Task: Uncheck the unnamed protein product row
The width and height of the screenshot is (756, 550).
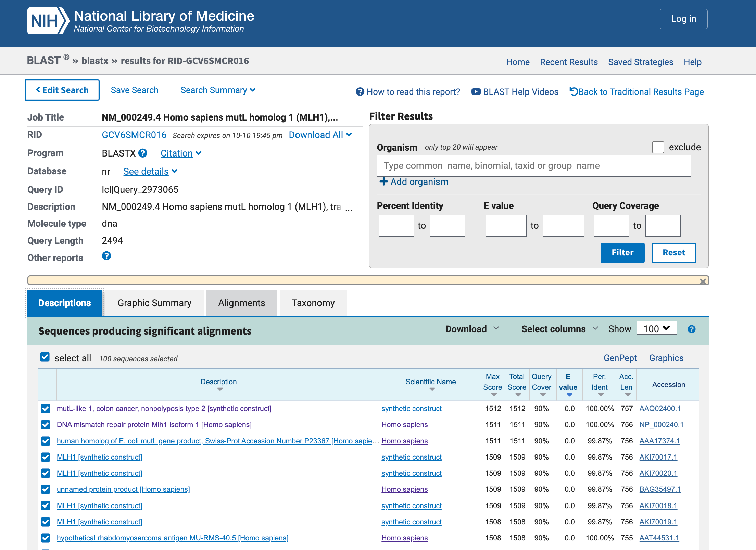Action: tap(45, 489)
